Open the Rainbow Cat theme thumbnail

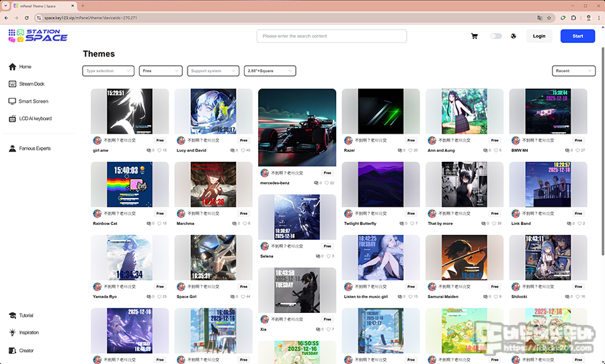click(130, 184)
